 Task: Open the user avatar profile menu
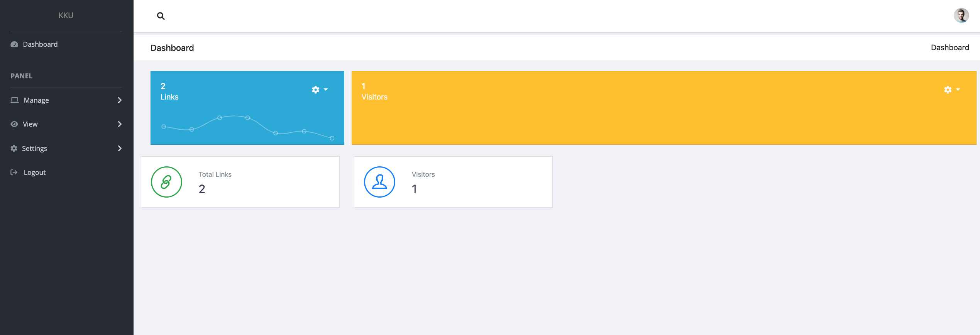pos(961,16)
